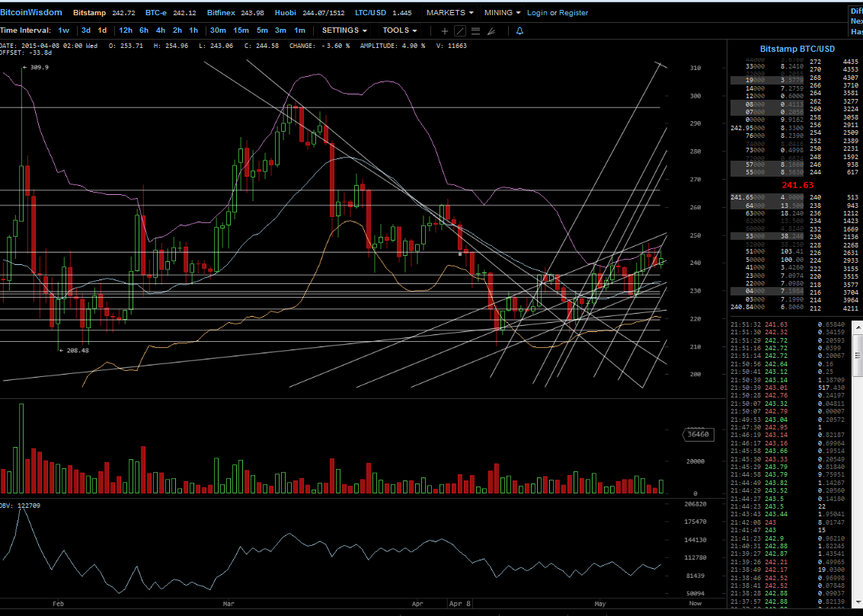Go to BitcoinWisdom home logo
Screen dimensions: 863x616
coord(31,12)
